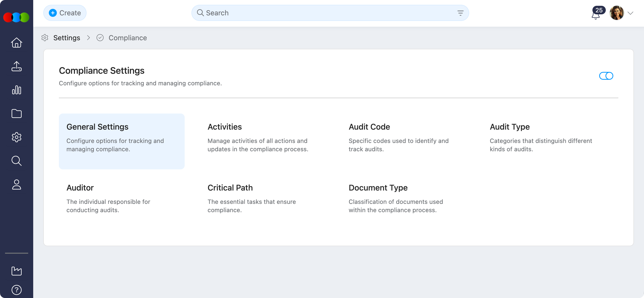Click the user avatar photo

click(617, 13)
